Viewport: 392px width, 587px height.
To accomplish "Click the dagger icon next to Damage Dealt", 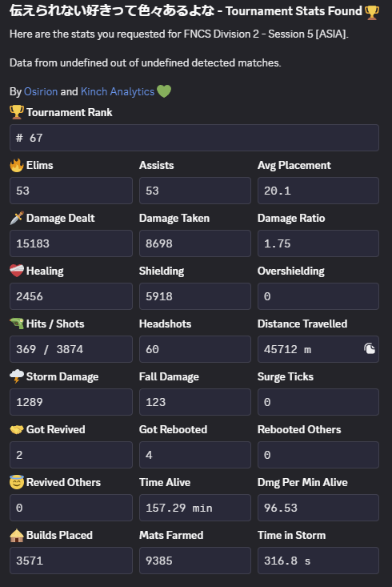I will point(17,218).
